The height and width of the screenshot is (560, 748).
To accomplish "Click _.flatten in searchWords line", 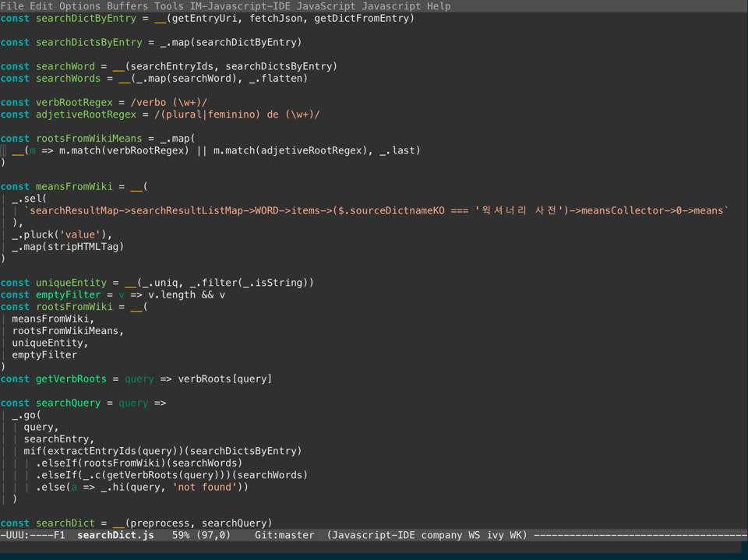I will click(x=275, y=78).
